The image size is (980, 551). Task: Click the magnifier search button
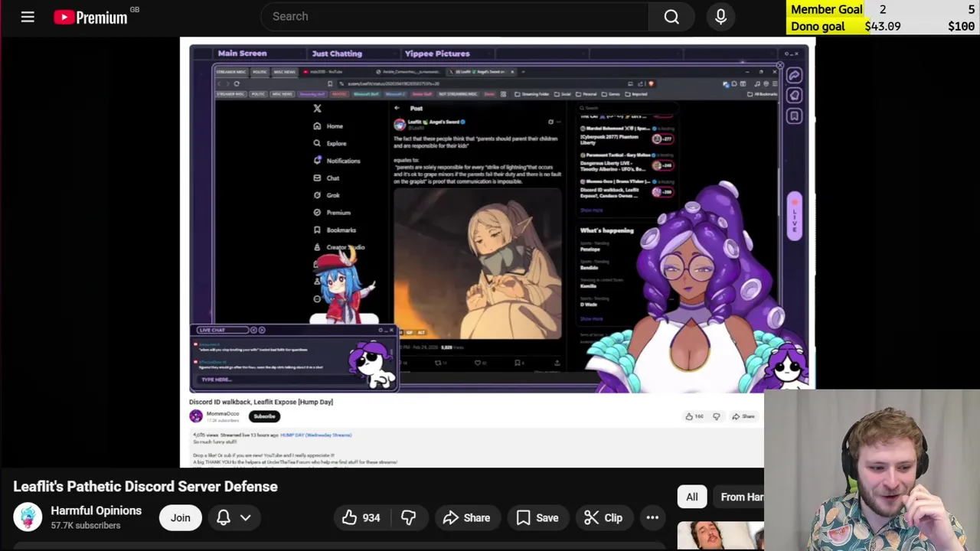tap(671, 16)
